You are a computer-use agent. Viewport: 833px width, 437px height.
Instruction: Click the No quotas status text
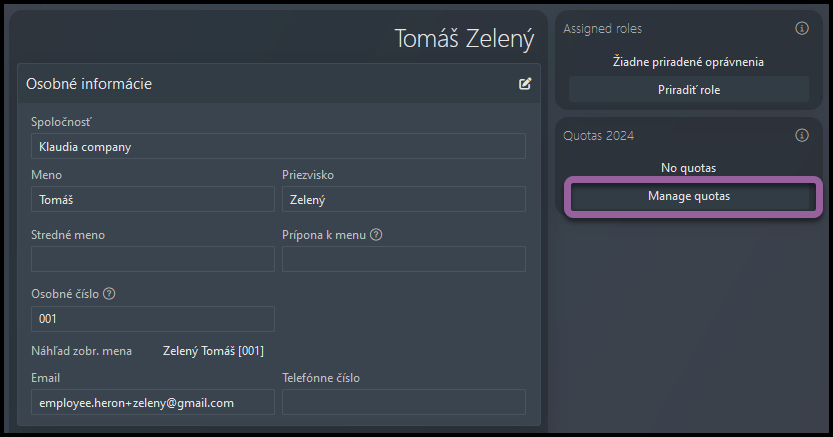688,168
